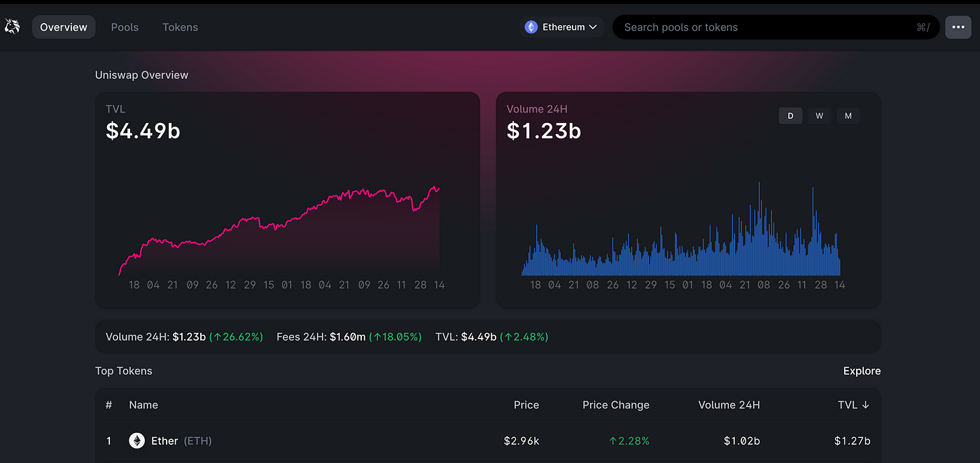
Task: Sort tokens by Price column
Action: coord(526,405)
